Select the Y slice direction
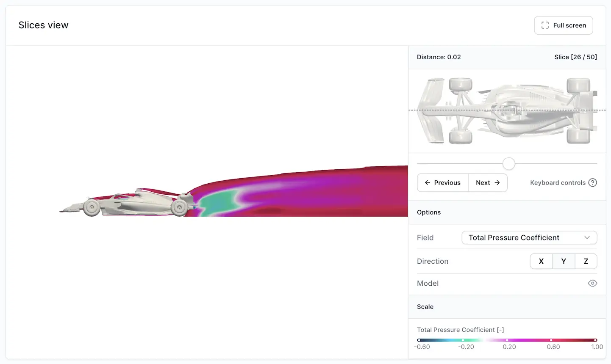Image resolution: width=611 pixels, height=364 pixels. point(564,262)
